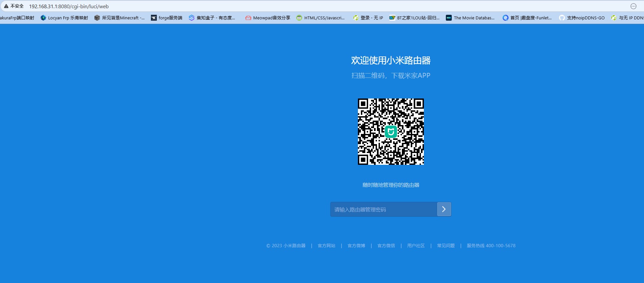Viewport: 644px width, 283px height.
Task: Open the HTML/CSS/Javascri... bookmark
Action: coord(321,18)
